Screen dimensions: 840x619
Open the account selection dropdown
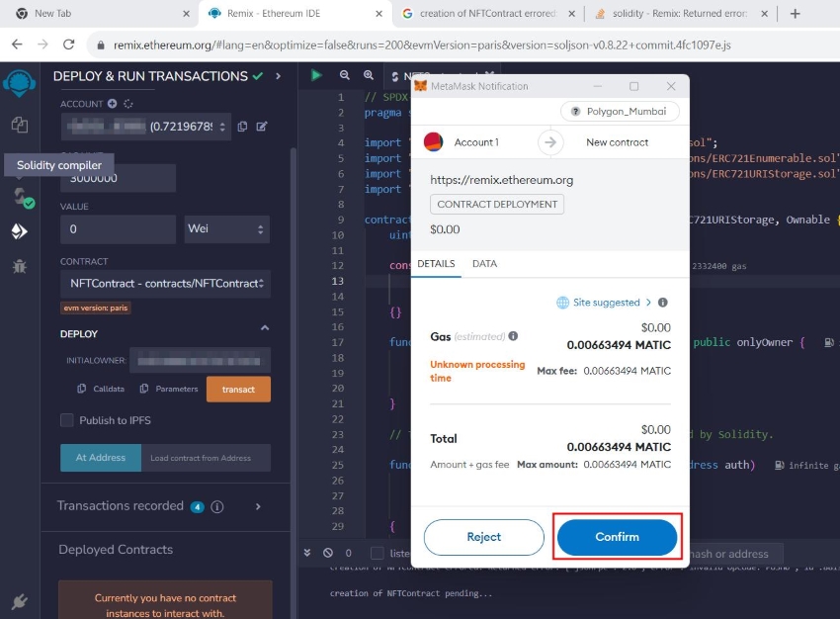(x=146, y=127)
